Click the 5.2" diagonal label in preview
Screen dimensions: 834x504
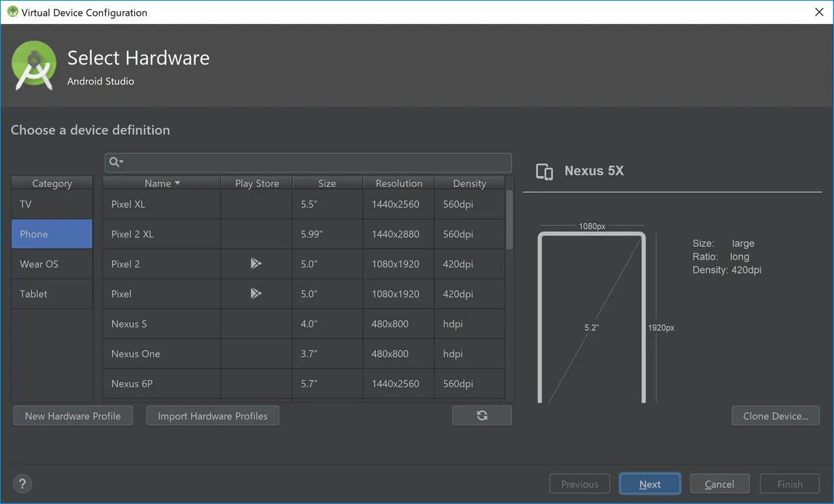[x=591, y=328]
